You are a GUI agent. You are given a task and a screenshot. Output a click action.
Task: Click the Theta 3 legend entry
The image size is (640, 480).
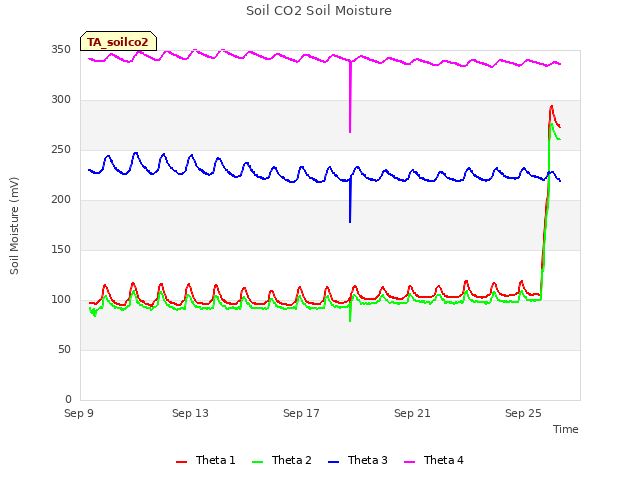[358, 460]
